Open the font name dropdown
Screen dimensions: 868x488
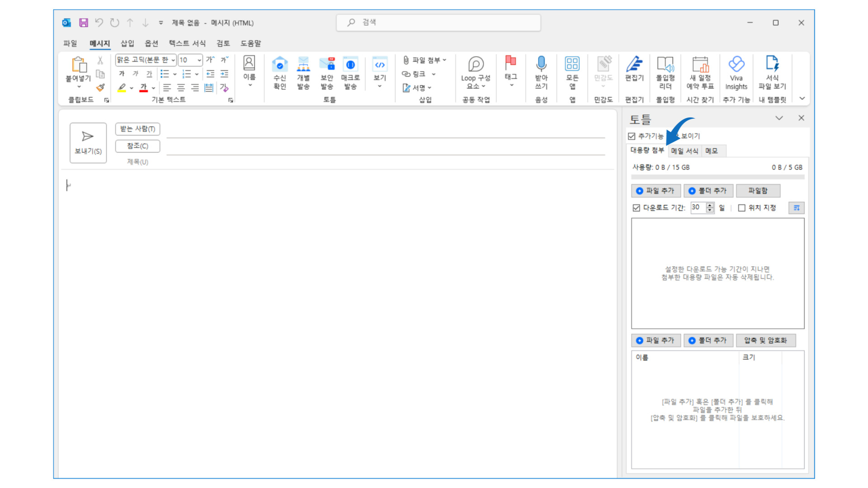point(173,60)
